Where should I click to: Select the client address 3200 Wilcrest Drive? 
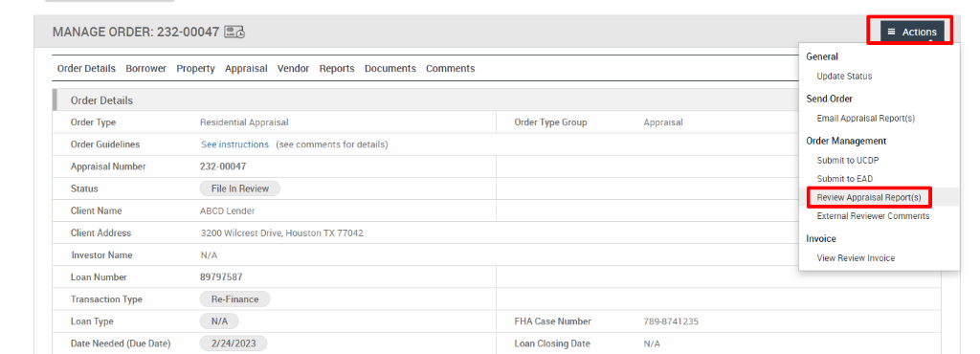click(x=282, y=232)
